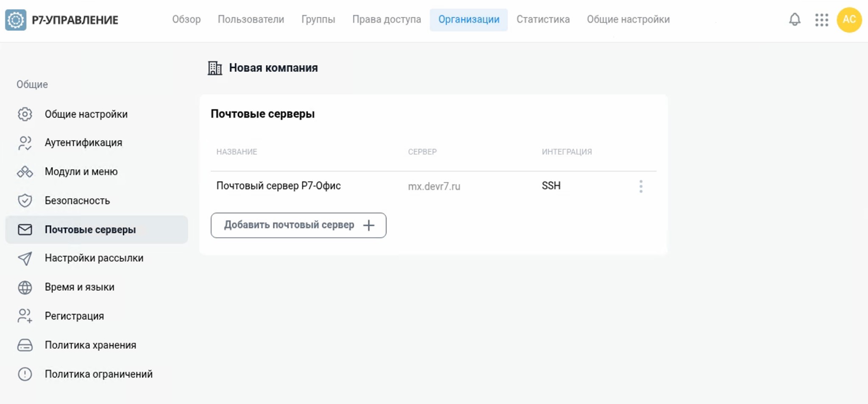Click the Добавить почтовый сервер button

(x=298, y=225)
